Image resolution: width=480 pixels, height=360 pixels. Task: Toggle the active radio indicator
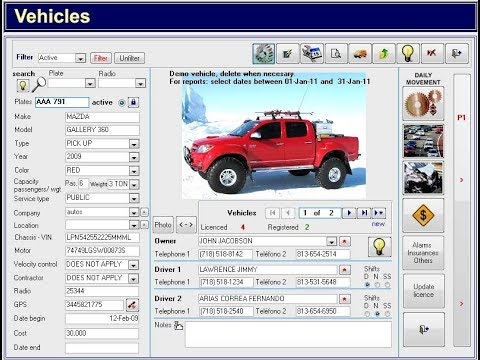click(x=122, y=103)
